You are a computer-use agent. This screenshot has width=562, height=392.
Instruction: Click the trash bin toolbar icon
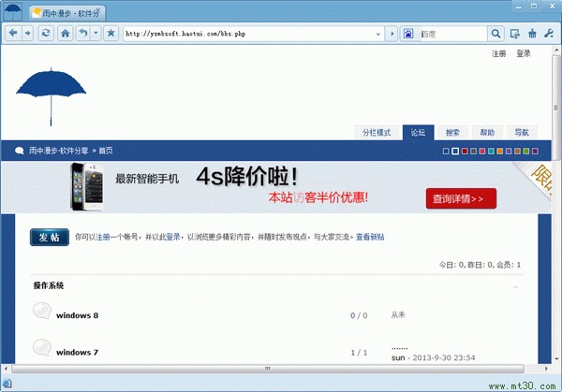[532, 34]
